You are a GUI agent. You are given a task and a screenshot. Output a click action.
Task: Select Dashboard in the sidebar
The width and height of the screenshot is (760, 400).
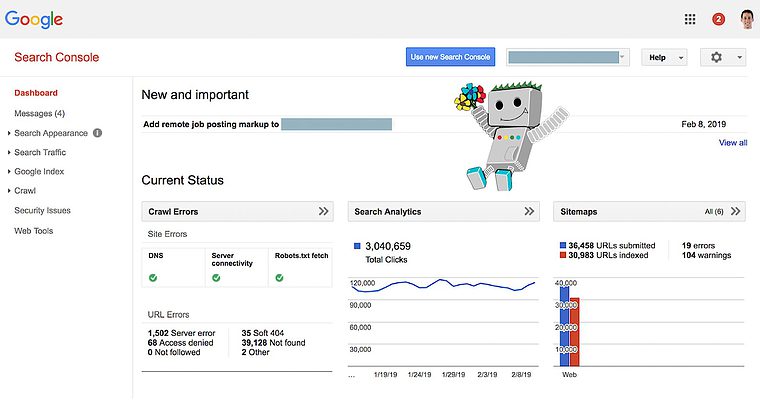tap(36, 93)
